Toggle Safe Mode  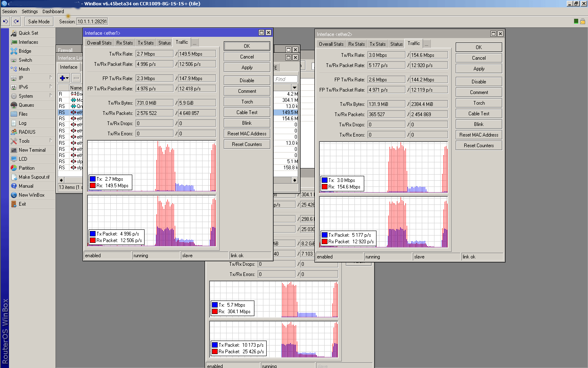(39, 21)
